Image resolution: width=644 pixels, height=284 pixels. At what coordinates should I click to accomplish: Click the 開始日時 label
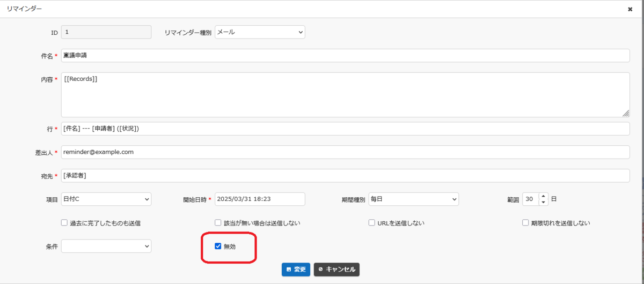click(195, 200)
